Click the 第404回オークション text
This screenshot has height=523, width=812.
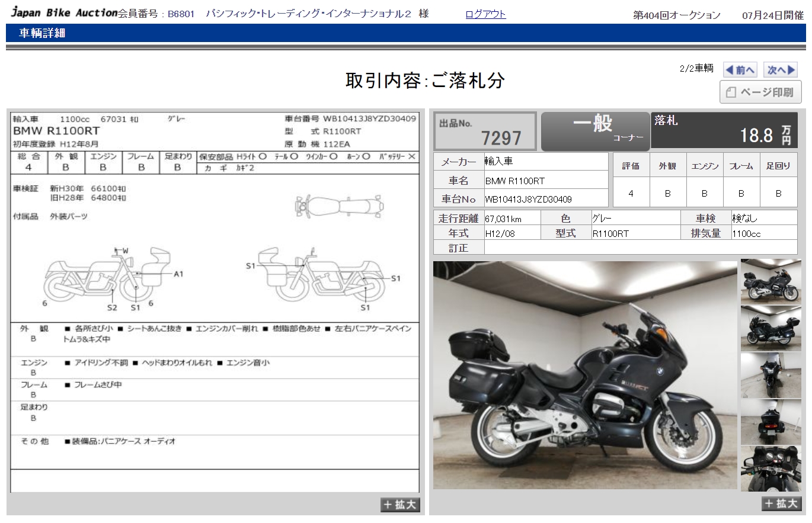(x=677, y=15)
